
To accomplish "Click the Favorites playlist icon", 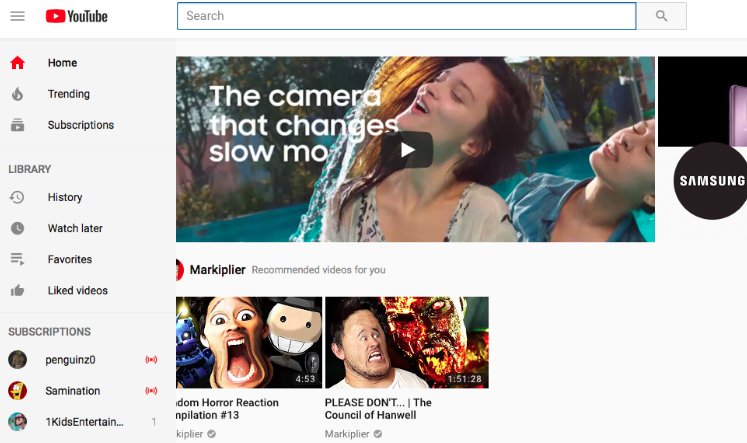I will (18, 259).
